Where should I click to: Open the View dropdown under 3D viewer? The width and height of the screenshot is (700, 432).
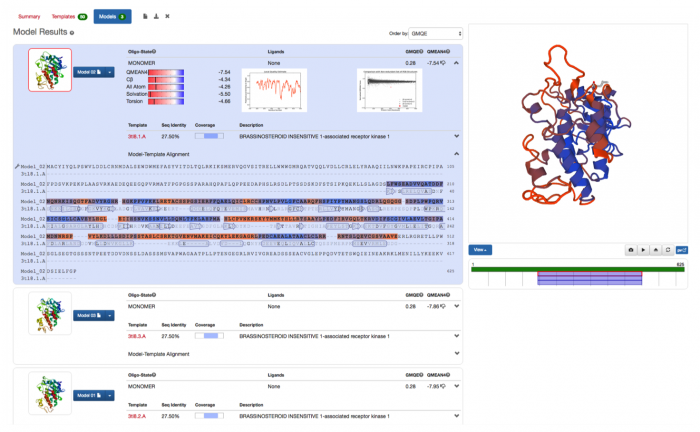click(x=480, y=249)
